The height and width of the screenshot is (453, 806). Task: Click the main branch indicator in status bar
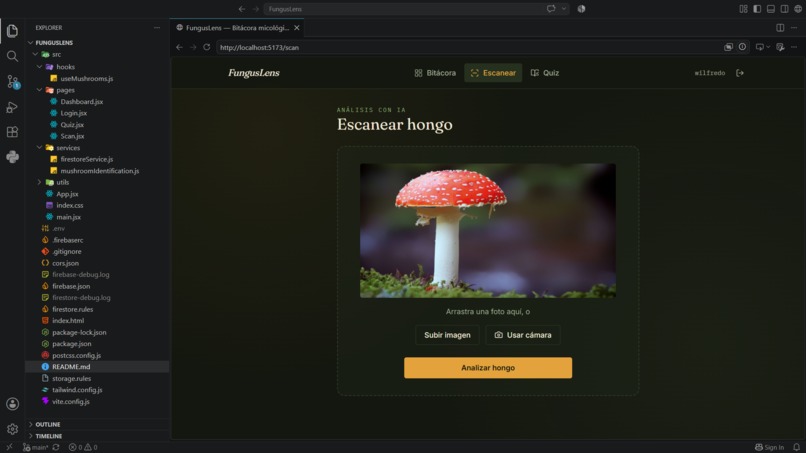[35, 447]
